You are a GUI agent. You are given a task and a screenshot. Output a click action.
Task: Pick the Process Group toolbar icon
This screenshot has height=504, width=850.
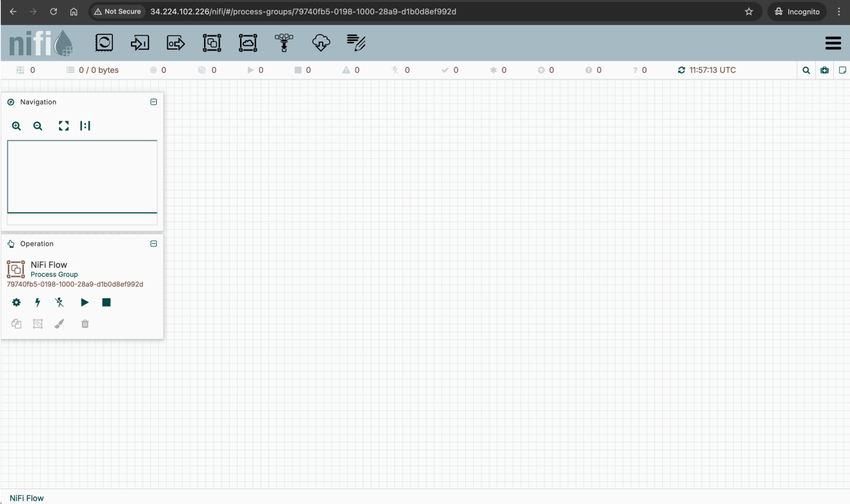212,43
